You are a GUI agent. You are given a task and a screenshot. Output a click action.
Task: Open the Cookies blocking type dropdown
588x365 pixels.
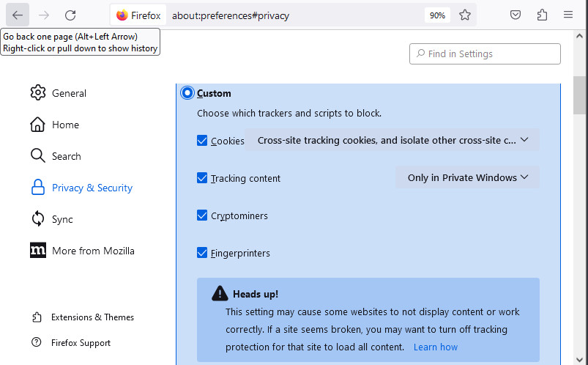click(392, 140)
